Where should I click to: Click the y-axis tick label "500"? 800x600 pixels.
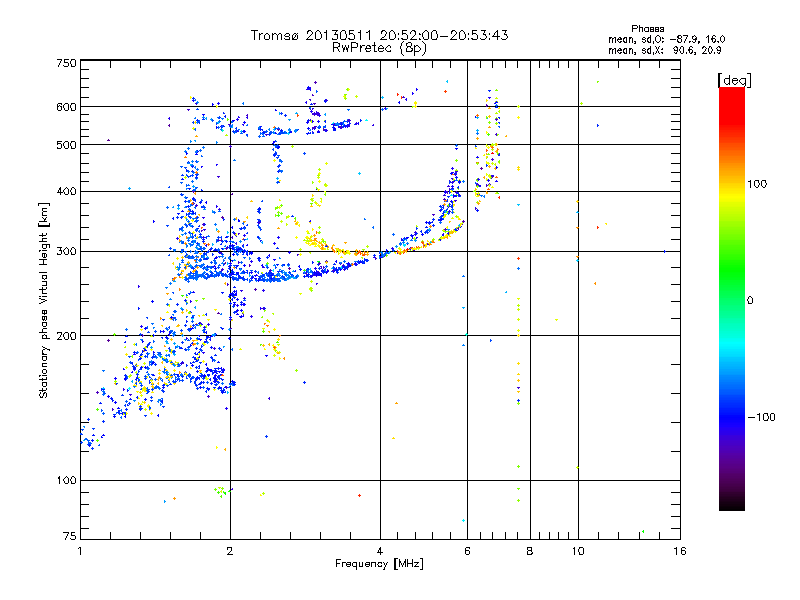[67, 145]
